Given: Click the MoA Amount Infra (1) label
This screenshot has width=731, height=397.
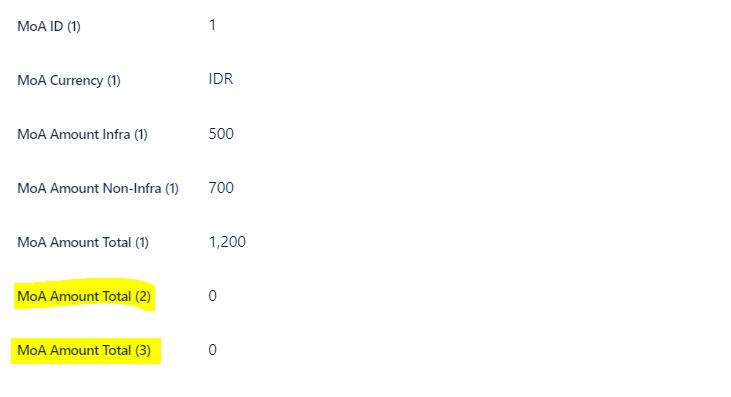Looking at the screenshot, I should click(x=83, y=134).
